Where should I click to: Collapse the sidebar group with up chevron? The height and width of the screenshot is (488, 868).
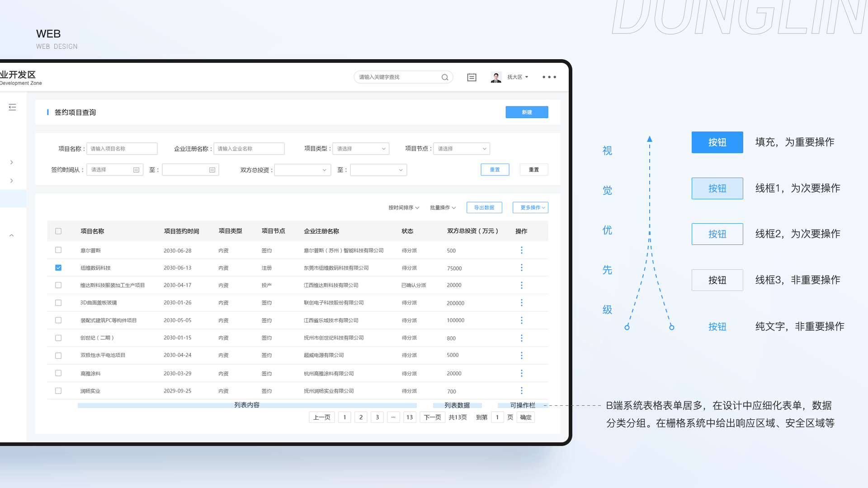(12, 235)
